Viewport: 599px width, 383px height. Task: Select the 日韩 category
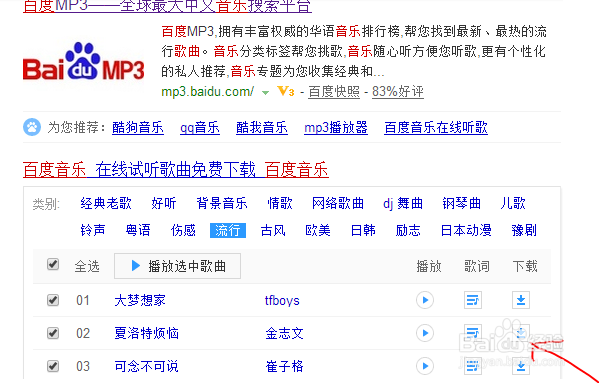pos(363,230)
